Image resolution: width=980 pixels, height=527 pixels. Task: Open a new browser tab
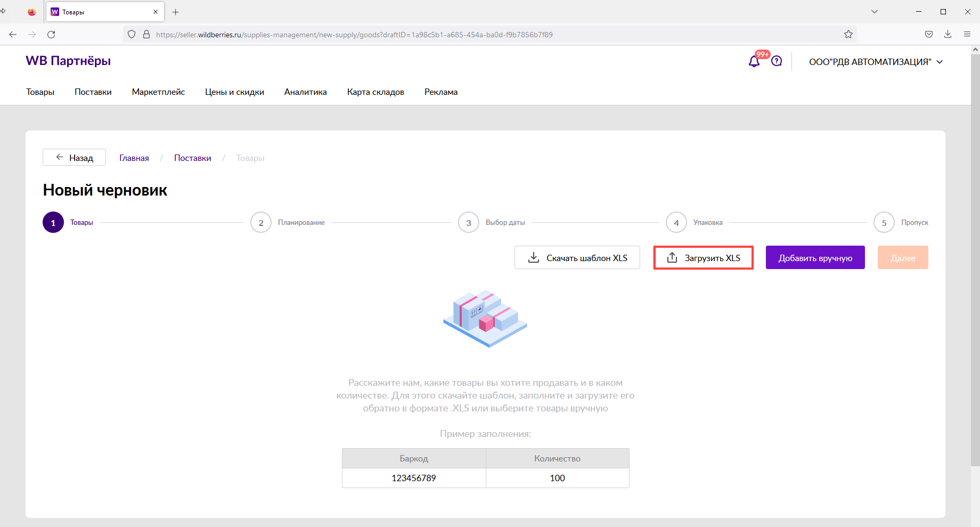pos(176,12)
